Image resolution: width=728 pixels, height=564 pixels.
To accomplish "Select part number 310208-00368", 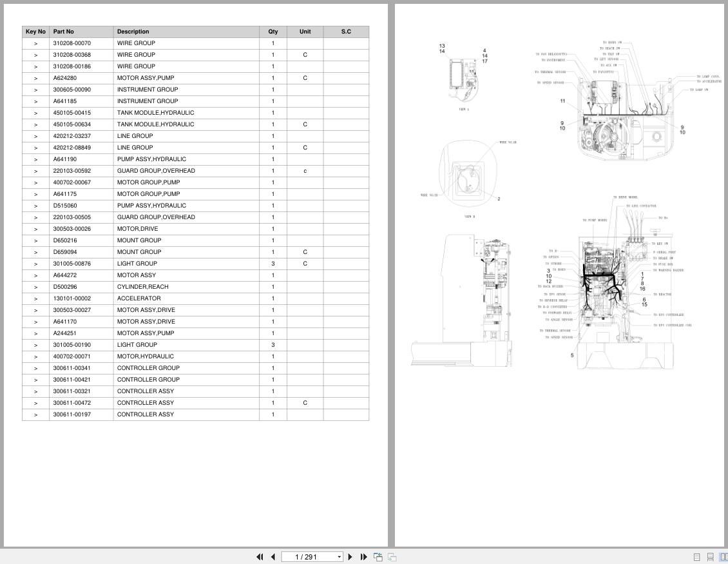I will tap(72, 55).
